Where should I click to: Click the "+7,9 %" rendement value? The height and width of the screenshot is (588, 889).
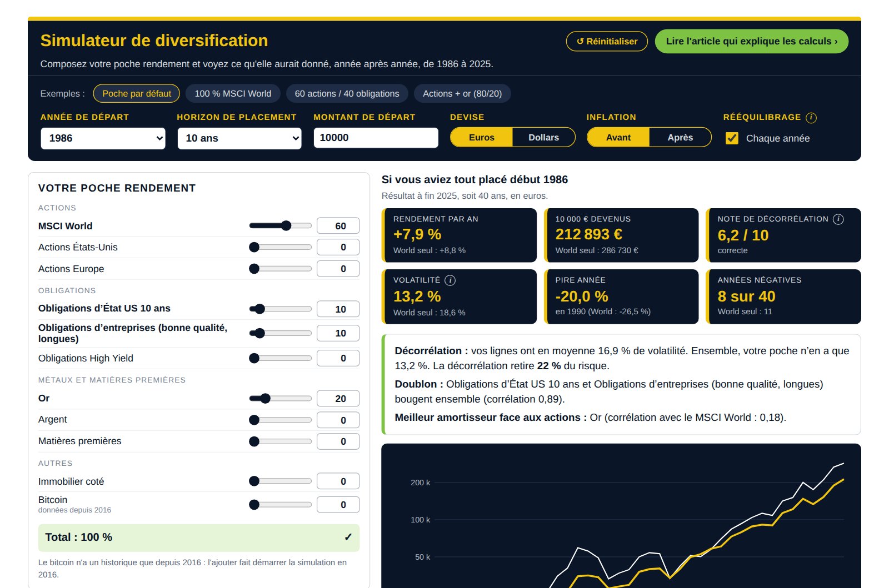point(417,234)
